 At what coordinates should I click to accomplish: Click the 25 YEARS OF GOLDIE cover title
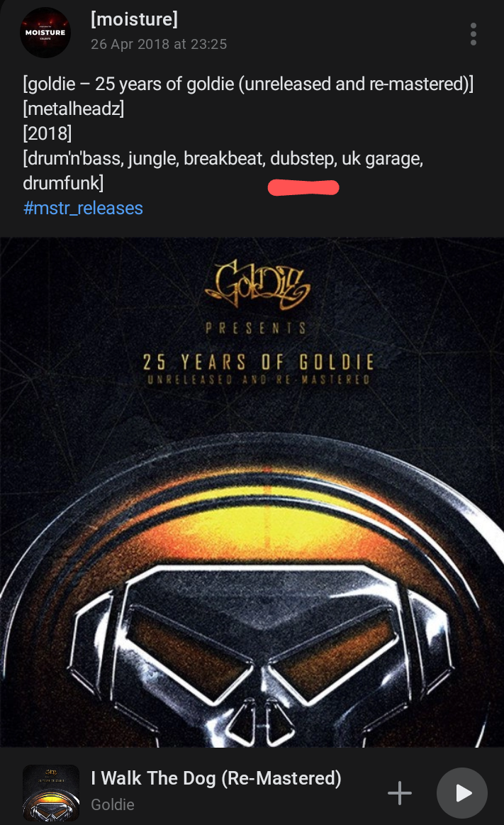point(258,362)
